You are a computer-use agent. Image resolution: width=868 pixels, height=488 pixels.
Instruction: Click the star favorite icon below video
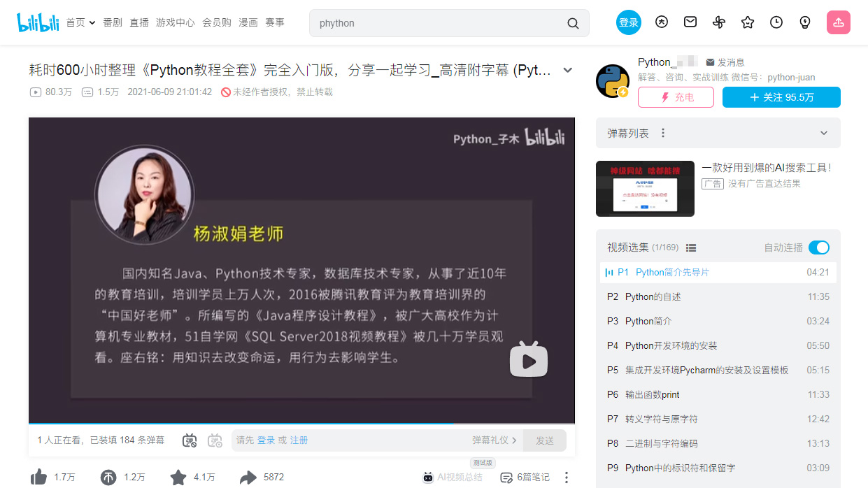click(178, 478)
